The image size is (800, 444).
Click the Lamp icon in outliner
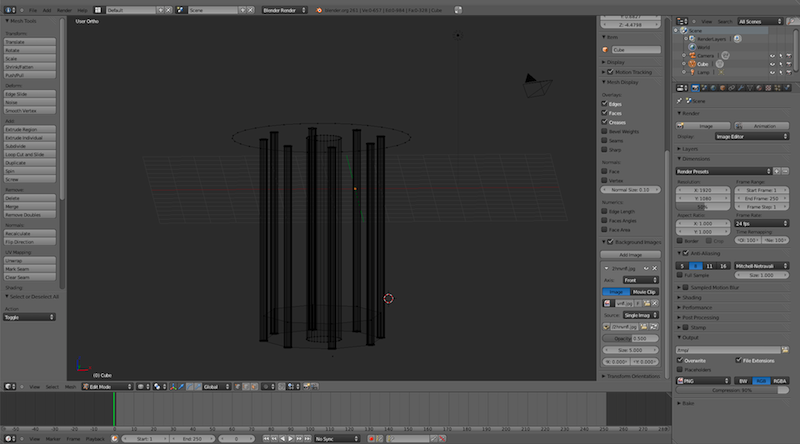pos(692,72)
